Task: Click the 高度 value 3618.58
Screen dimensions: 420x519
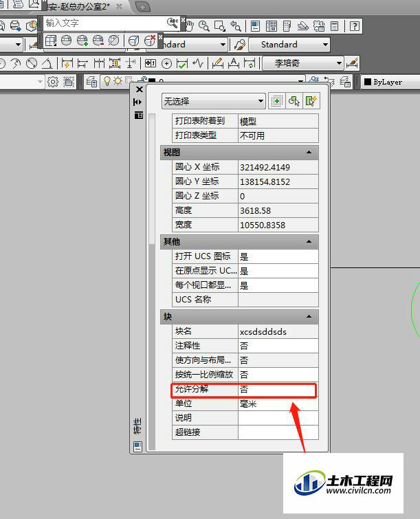Action: tap(278, 210)
